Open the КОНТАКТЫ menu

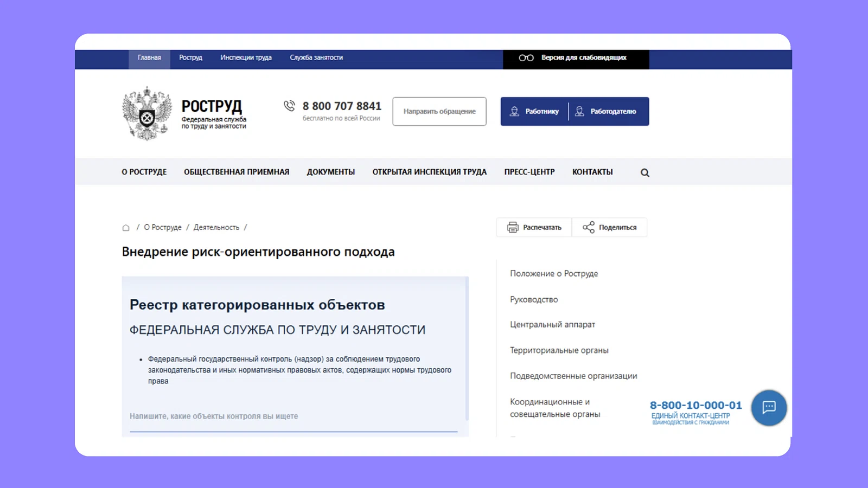point(592,172)
